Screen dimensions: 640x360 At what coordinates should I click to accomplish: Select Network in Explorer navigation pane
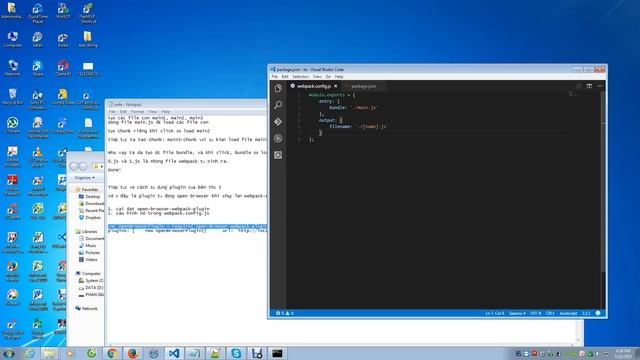click(x=87, y=309)
